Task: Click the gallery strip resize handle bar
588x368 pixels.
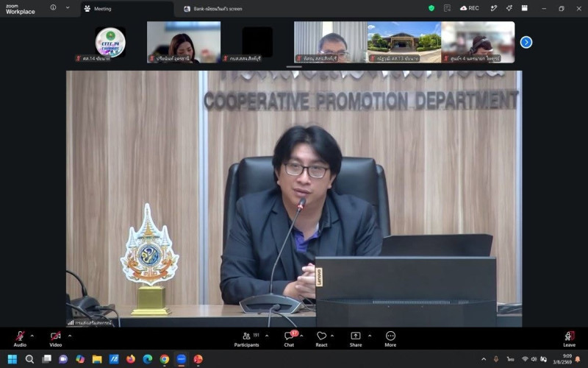Action: pyautogui.click(x=294, y=67)
